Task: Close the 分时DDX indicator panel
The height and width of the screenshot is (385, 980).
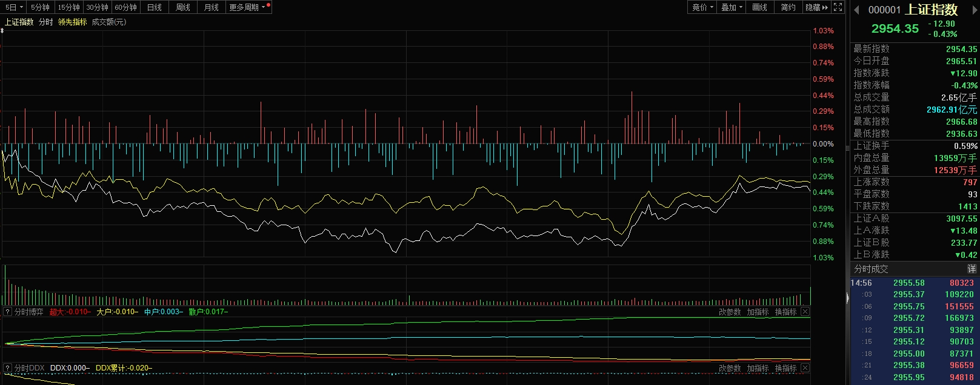Action: (x=805, y=368)
